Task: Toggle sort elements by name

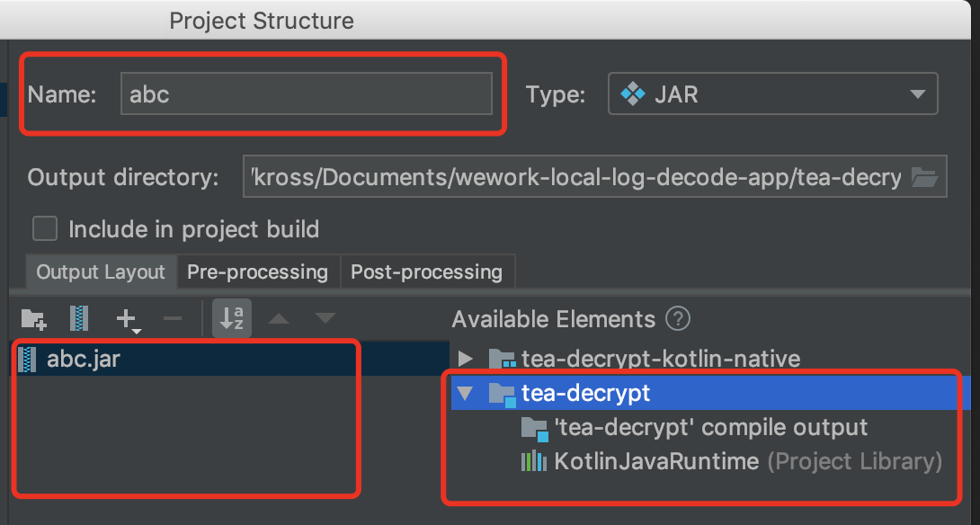Action: click(x=232, y=318)
